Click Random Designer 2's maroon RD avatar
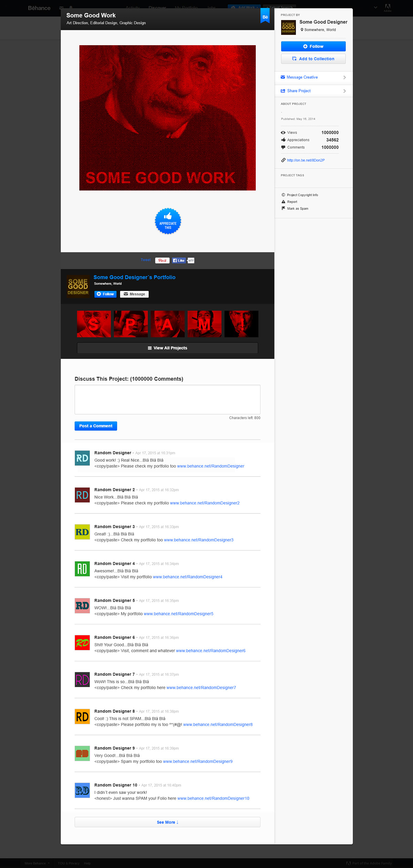413x868 pixels. point(82,495)
